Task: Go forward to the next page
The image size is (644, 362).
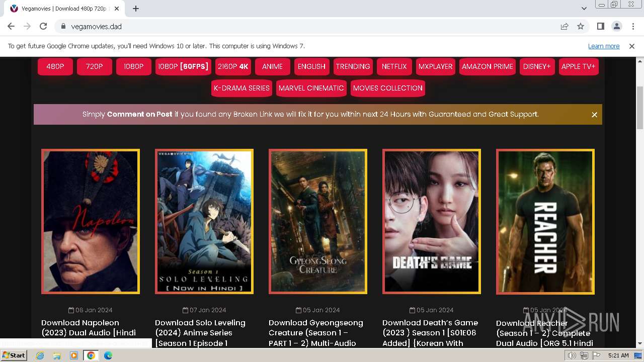Action: (x=27, y=26)
